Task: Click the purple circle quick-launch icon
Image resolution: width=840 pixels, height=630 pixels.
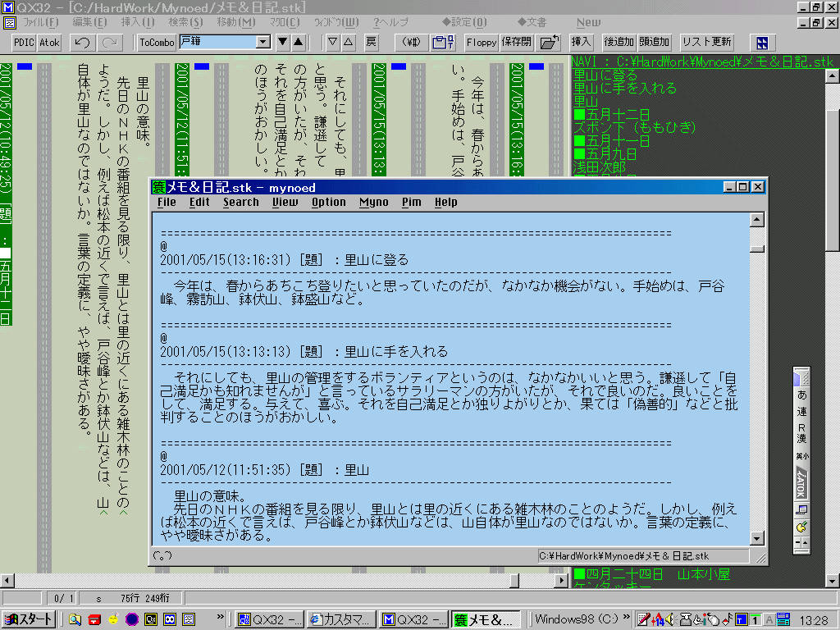Action: click(132, 620)
